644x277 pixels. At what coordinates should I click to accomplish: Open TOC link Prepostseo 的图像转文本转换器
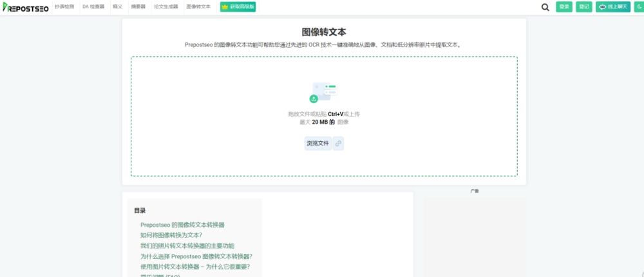point(182,225)
